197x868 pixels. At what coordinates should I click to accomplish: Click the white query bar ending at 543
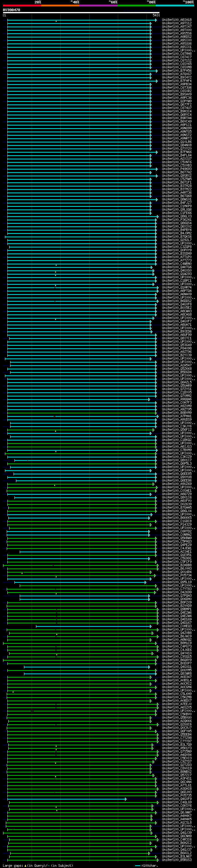(x=81, y=13)
